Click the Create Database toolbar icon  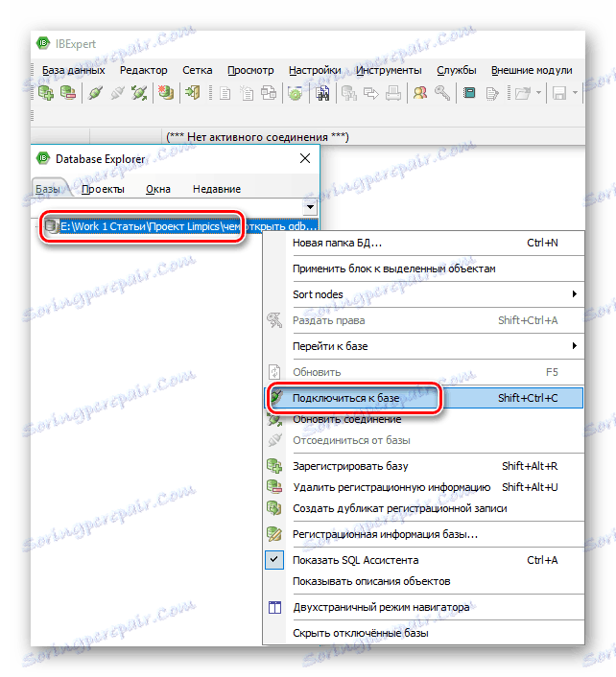pyautogui.click(x=165, y=93)
